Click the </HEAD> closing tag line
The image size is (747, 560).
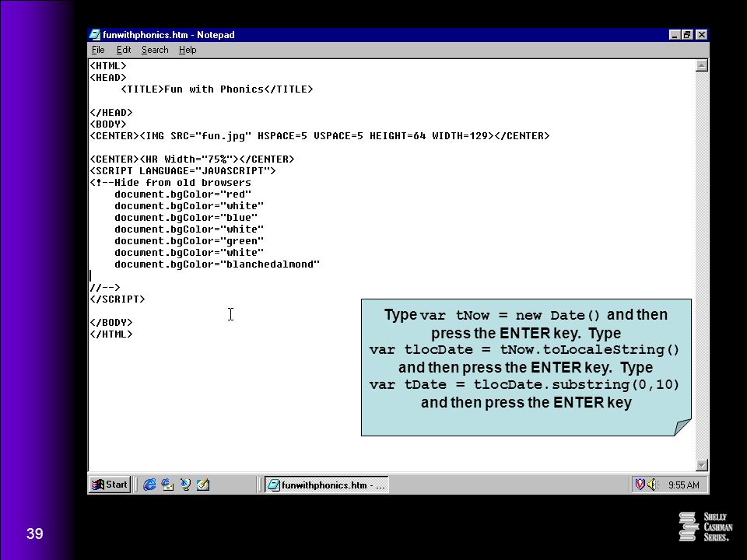coord(111,112)
